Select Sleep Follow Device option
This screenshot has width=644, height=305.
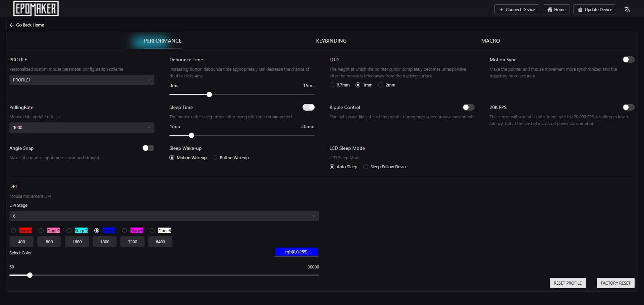click(x=366, y=167)
